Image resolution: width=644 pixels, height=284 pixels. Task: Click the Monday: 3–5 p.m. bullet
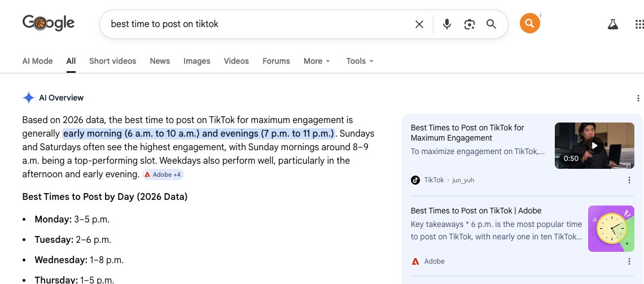(x=72, y=220)
